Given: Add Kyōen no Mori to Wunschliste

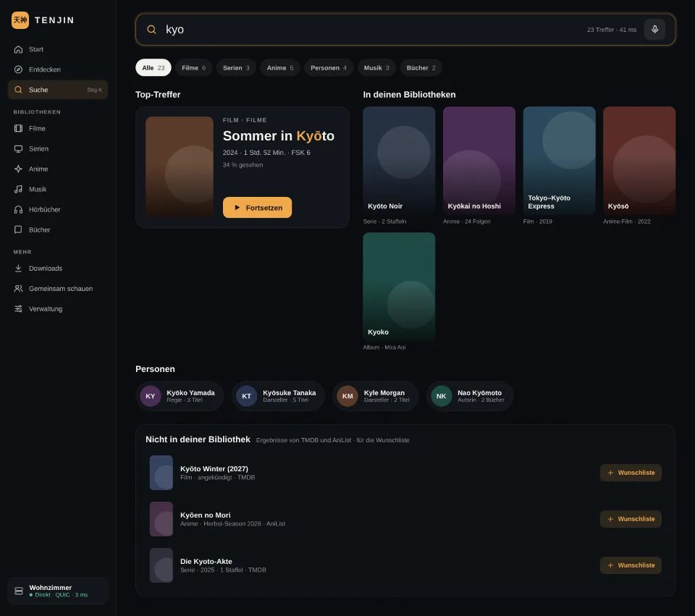Looking at the screenshot, I should [x=631, y=519].
